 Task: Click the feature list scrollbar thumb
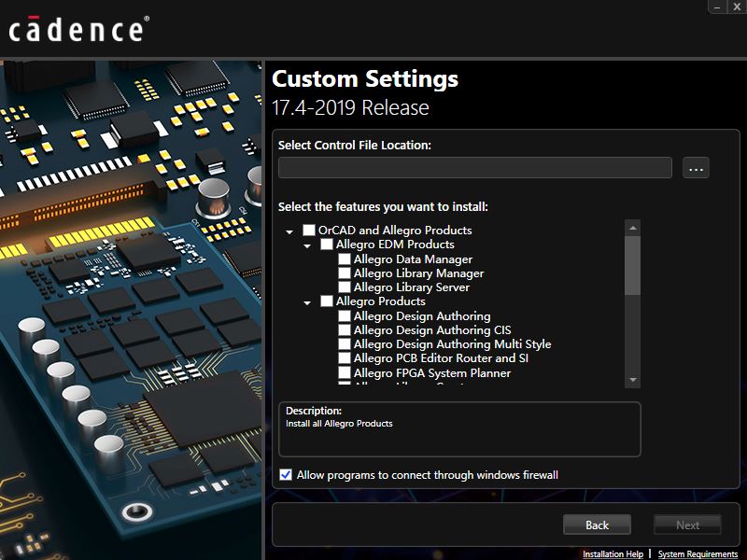633,265
